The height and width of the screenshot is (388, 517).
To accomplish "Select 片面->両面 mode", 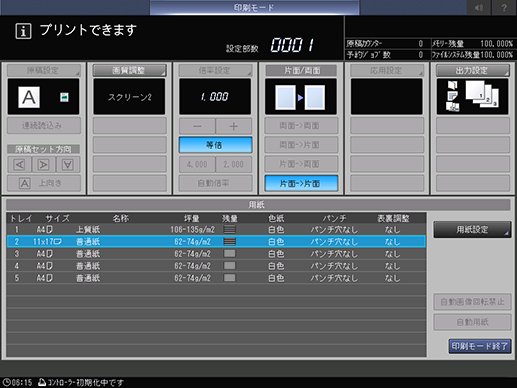I will tap(301, 164).
